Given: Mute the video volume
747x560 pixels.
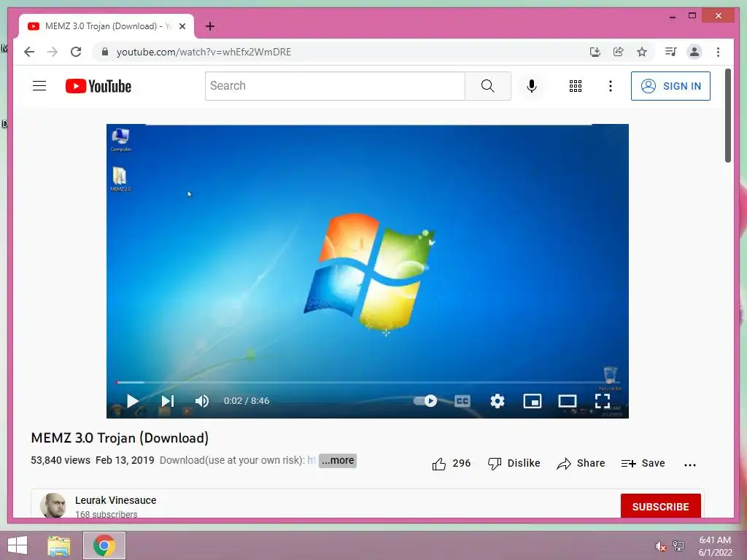Looking at the screenshot, I should (202, 401).
